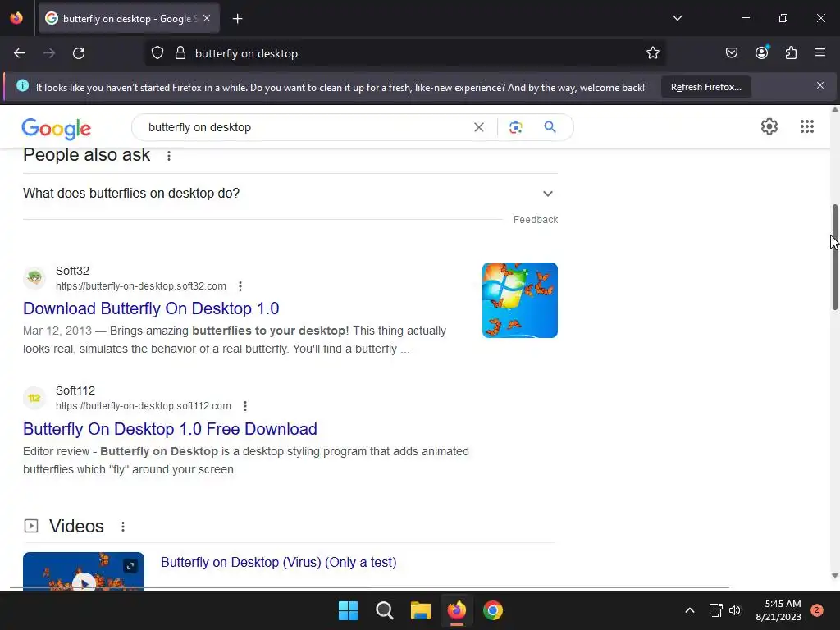Open File Explorer from taskbar
The height and width of the screenshot is (630, 840).
pyautogui.click(x=421, y=610)
